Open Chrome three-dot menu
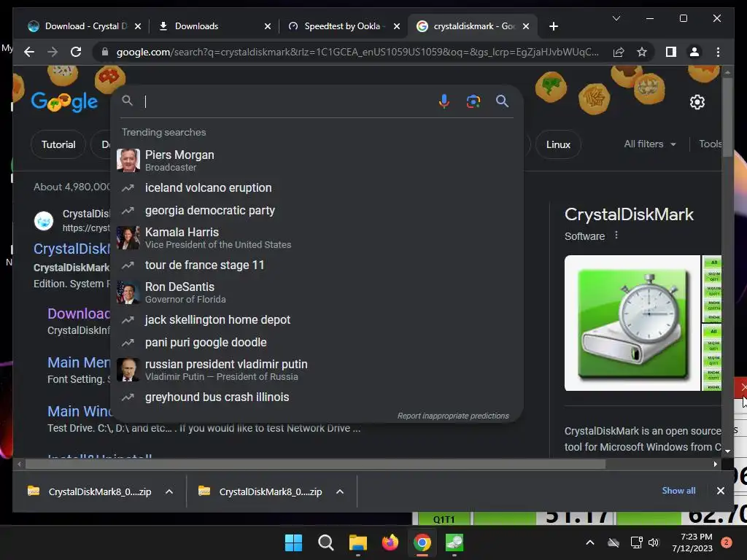 (x=718, y=52)
